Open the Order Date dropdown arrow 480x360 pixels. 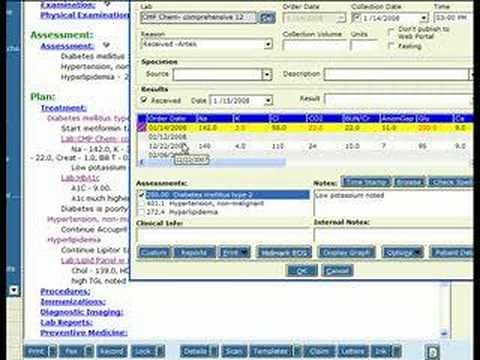(341, 18)
